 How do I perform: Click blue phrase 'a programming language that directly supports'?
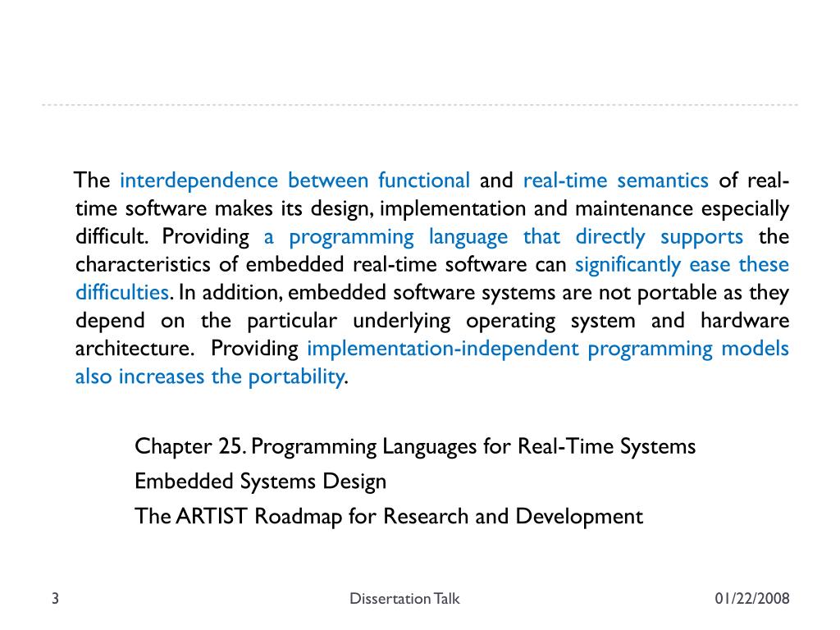(503, 237)
